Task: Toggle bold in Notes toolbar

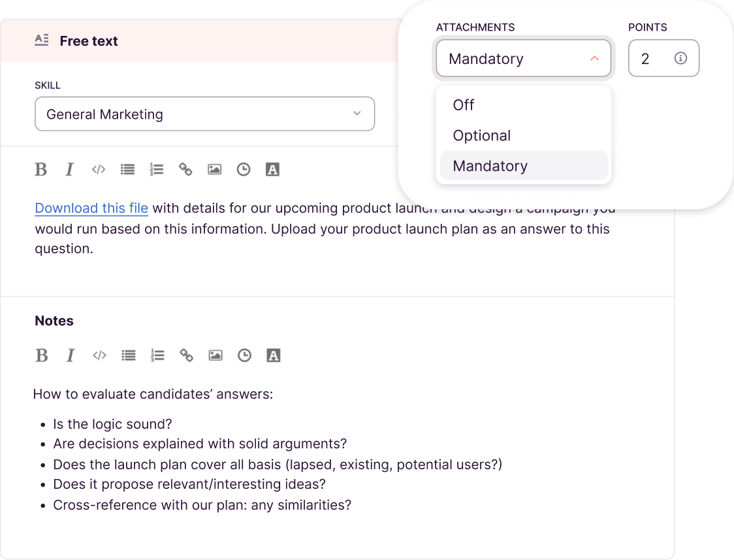Action: tap(42, 356)
